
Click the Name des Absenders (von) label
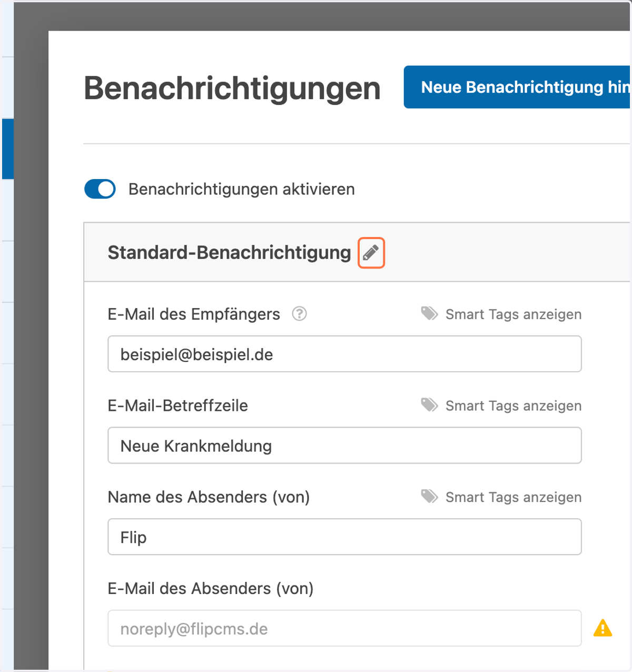[209, 497]
